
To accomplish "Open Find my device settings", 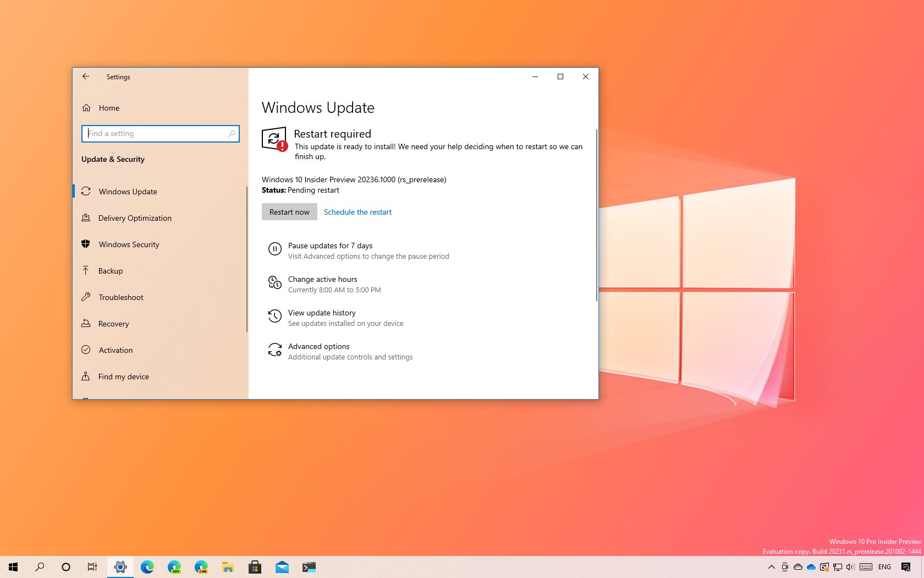I will pyautogui.click(x=123, y=377).
